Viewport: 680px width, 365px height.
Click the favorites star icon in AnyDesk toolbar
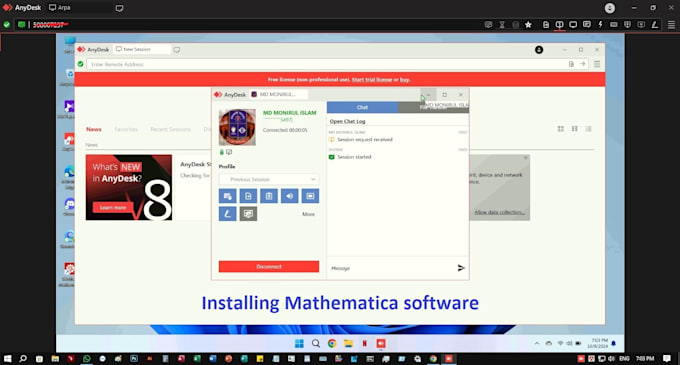click(x=528, y=25)
